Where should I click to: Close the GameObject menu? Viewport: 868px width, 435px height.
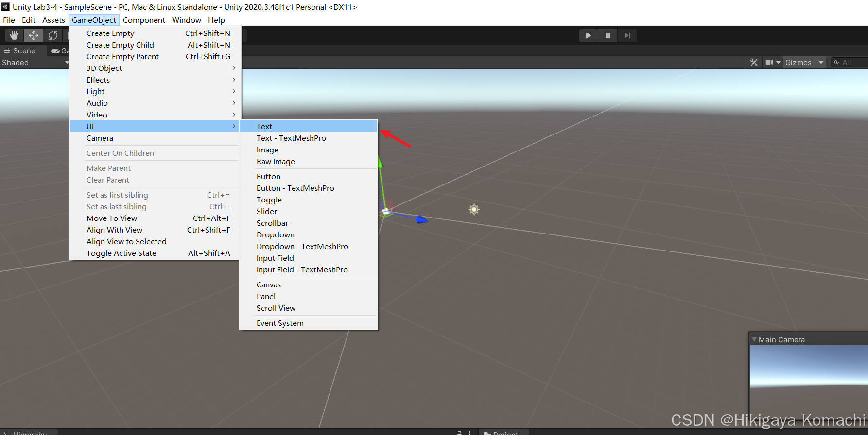(x=94, y=20)
